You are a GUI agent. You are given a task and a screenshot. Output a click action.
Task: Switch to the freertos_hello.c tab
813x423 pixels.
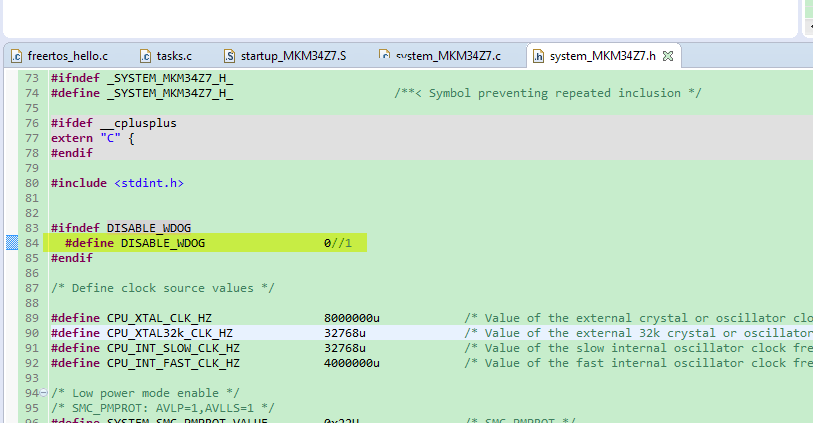point(67,56)
